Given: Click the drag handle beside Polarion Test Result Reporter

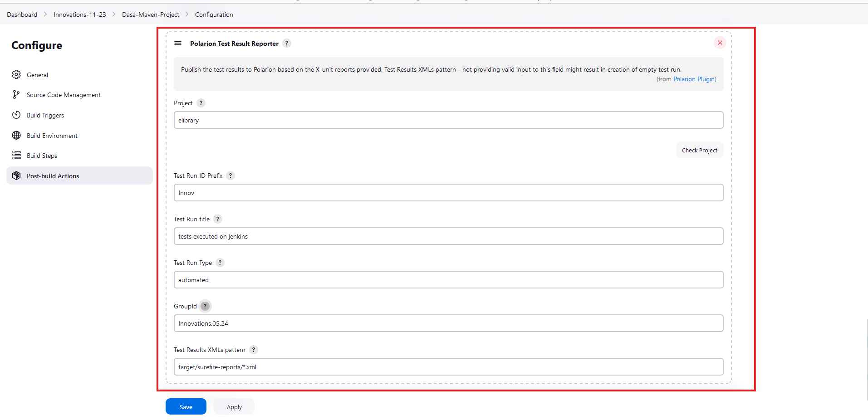Looking at the screenshot, I should coord(177,43).
